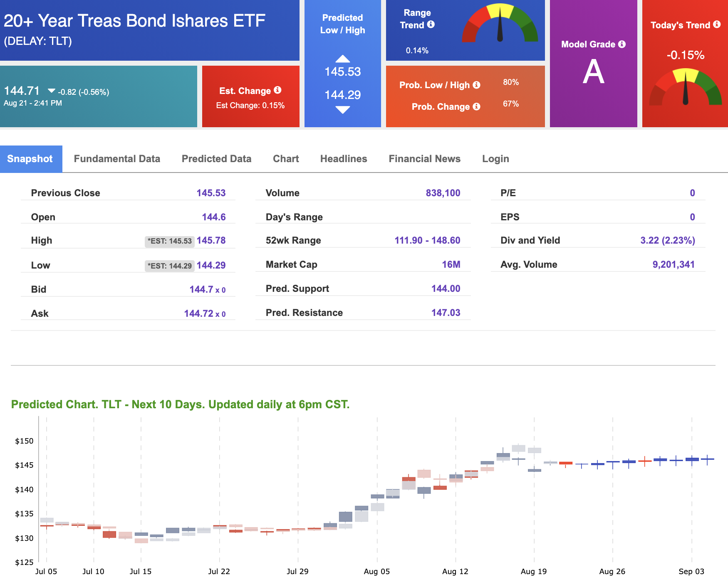The height and width of the screenshot is (582, 728).
Task: Click the Today's Trend info icon
Action: pyautogui.click(x=717, y=25)
